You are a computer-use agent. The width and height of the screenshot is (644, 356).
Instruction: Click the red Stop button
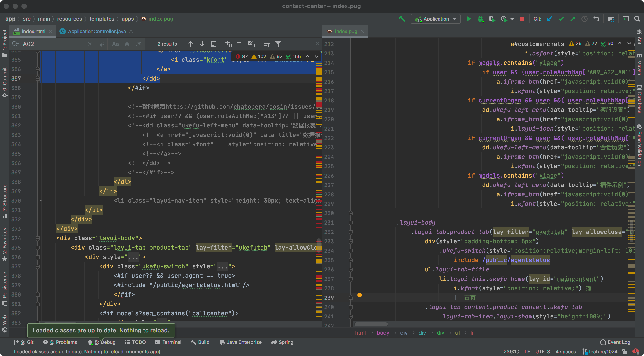(522, 19)
